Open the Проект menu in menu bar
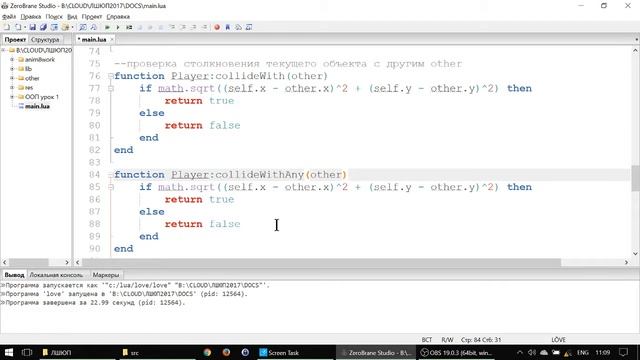This screenshot has height=360, width=640. (x=91, y=17)
